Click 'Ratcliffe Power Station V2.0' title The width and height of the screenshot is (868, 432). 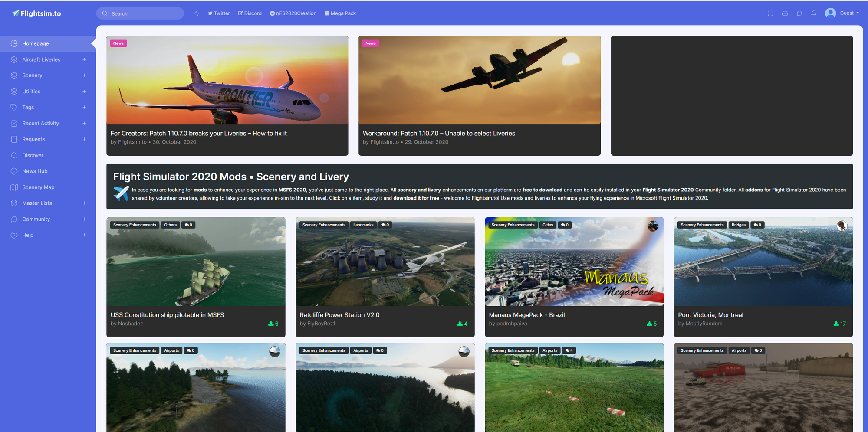(x=339, y=315)
